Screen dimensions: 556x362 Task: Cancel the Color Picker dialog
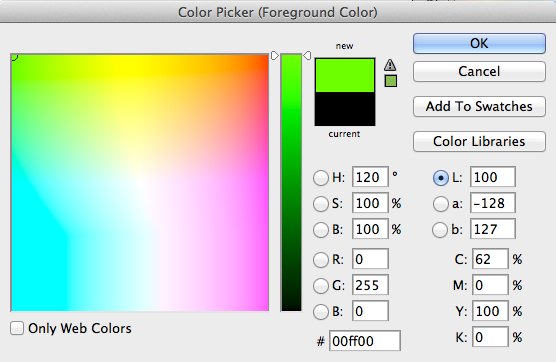click(479, 72)
